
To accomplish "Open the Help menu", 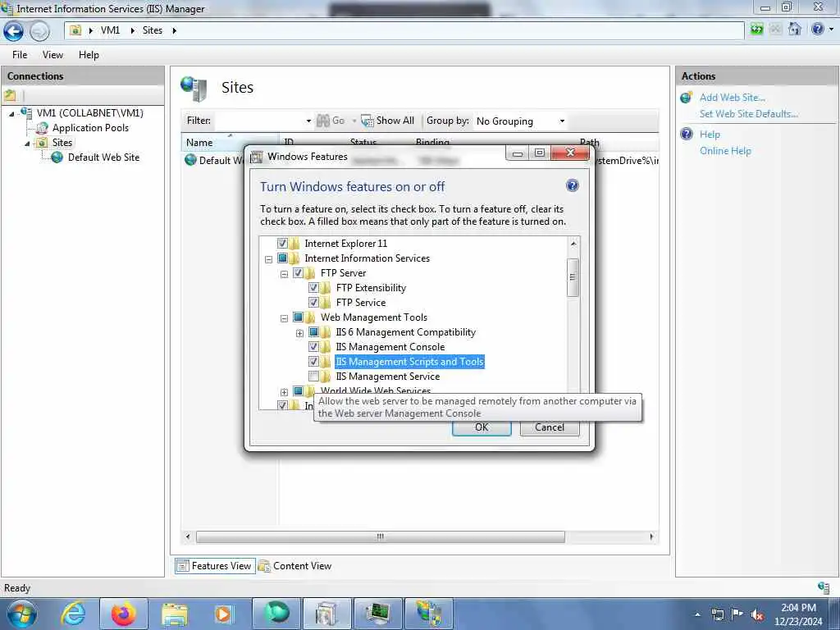I will point(89,55).
